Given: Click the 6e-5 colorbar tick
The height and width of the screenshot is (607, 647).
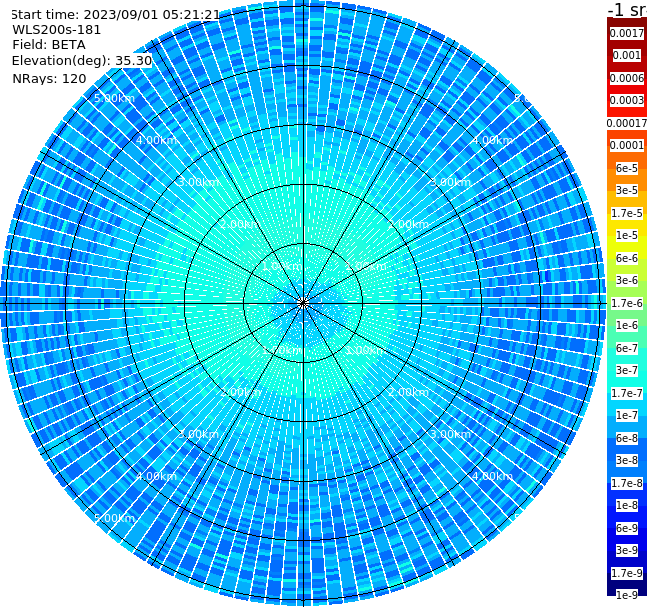Looking at the screenshot, I should click(627, 168).
